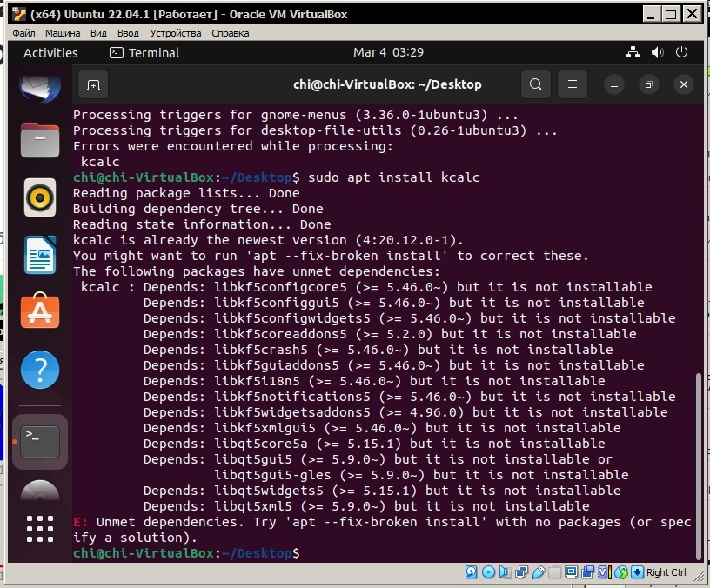710x588 pixels.
Task: Click the 'sudo apt install kcalc' command line
Action: (276, 177)
